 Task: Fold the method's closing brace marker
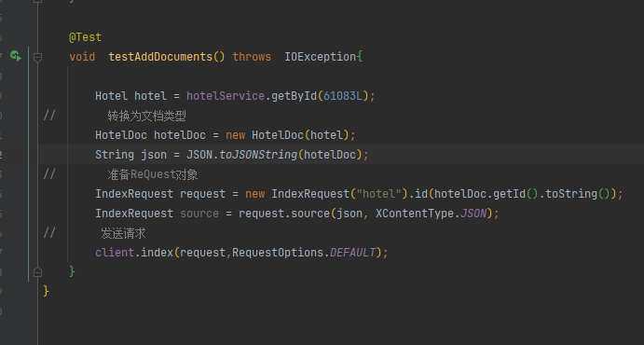tap(37, 272)
